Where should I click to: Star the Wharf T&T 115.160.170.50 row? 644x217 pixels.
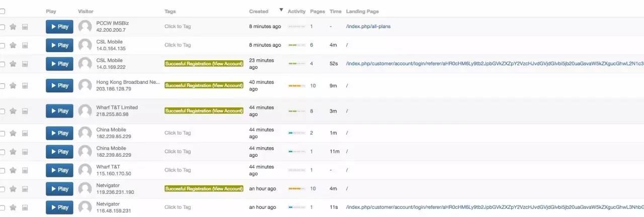click(13, 170)
